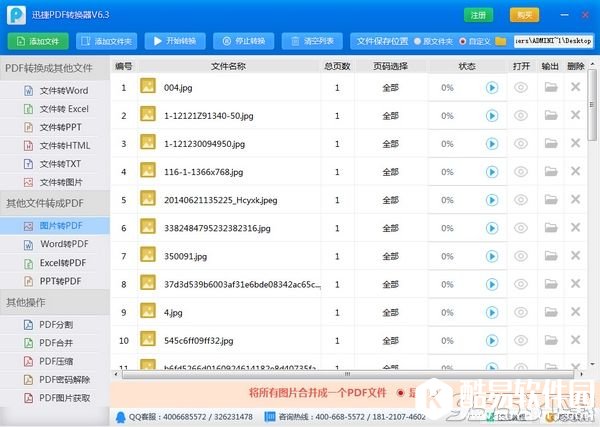Select Word转PDF in sidebar
This screenshot has height=427, width=600.
[55, 244]
